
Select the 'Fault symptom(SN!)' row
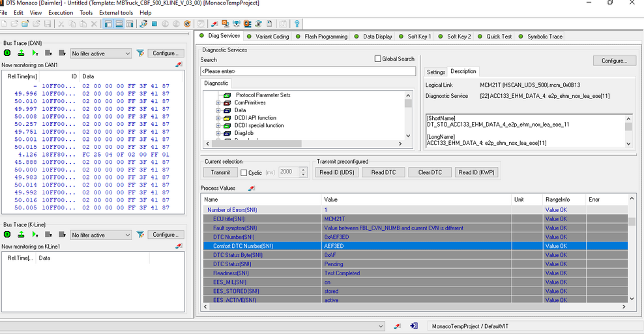[416, 228]
